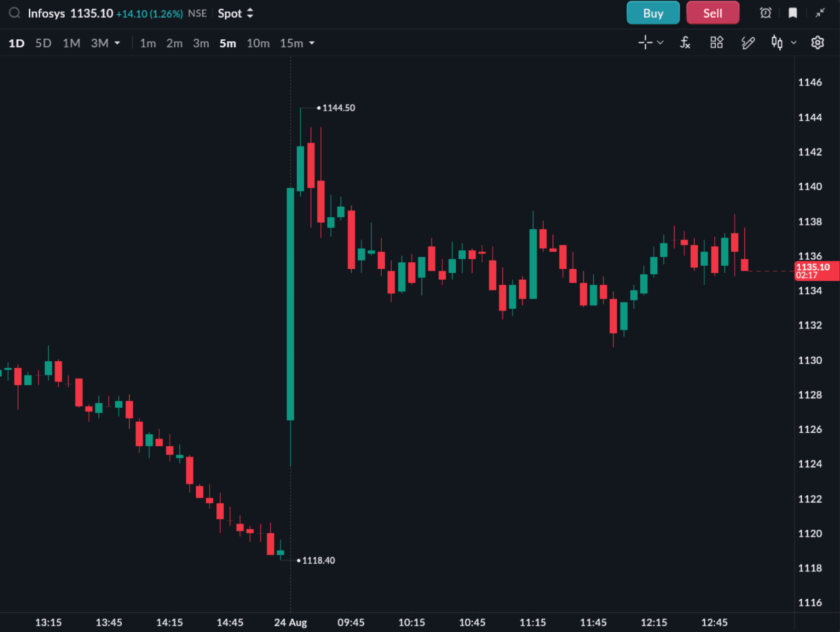Open the Spot instrument type selector
The image size is (840, 632).
coord(235,14)
